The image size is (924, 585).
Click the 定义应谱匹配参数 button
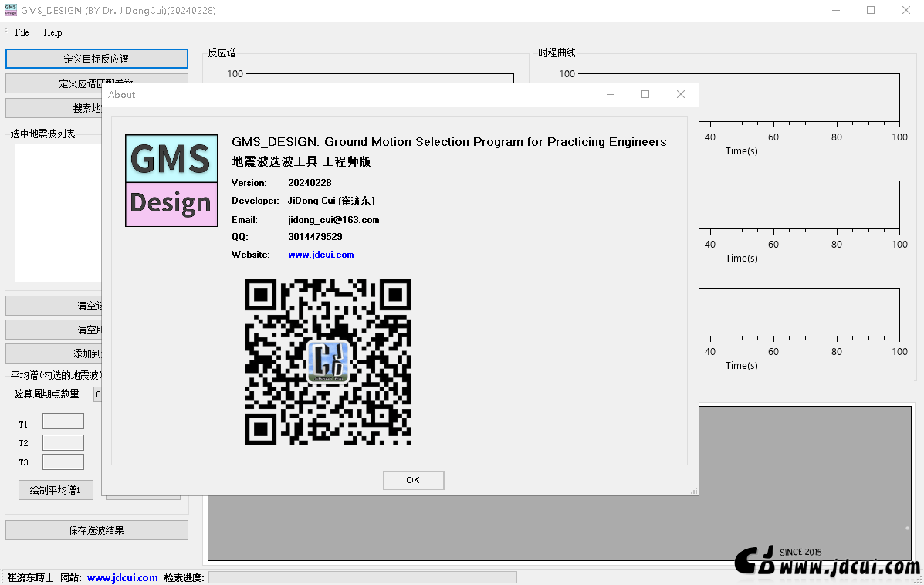(x=96, y=83)
